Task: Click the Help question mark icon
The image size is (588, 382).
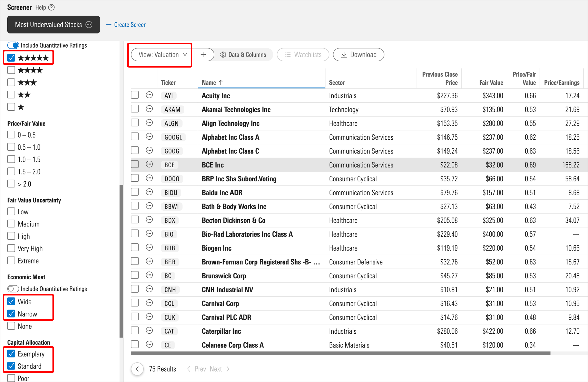Action: (x=51, y=7)
